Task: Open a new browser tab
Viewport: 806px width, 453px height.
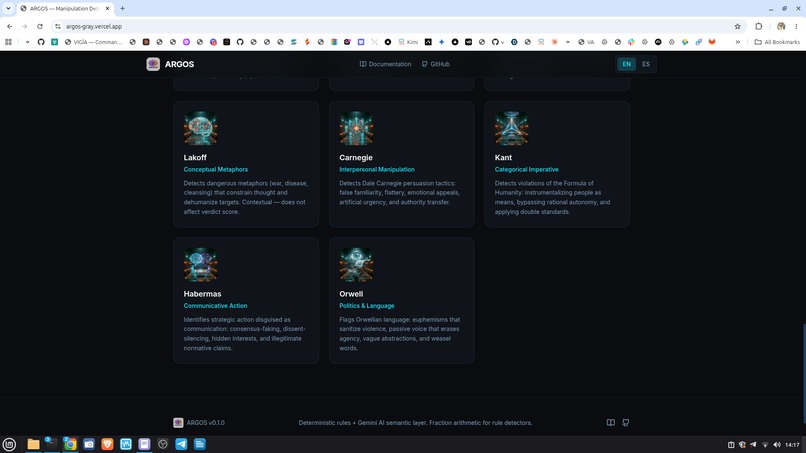Action: (122, 8)
